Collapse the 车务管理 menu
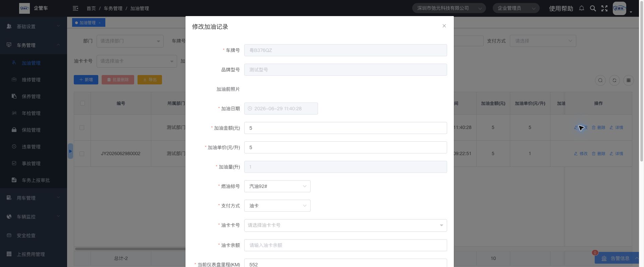Image resolution: width=644 pixels, height=267 pixels. 34,45
